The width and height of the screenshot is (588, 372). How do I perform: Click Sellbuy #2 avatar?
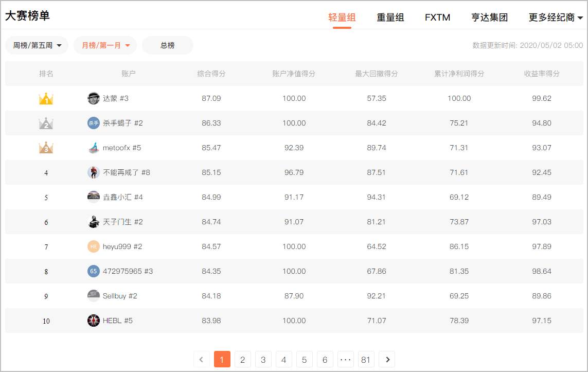(94, 296)
